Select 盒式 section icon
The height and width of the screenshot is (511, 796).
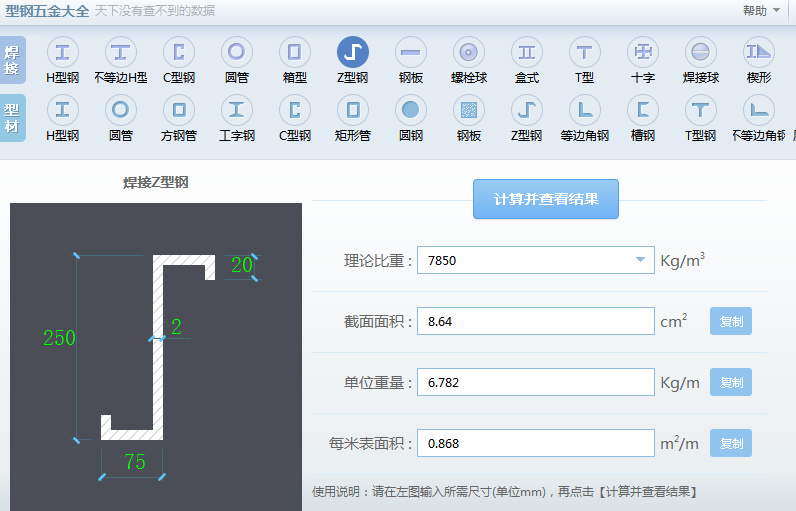526,52
